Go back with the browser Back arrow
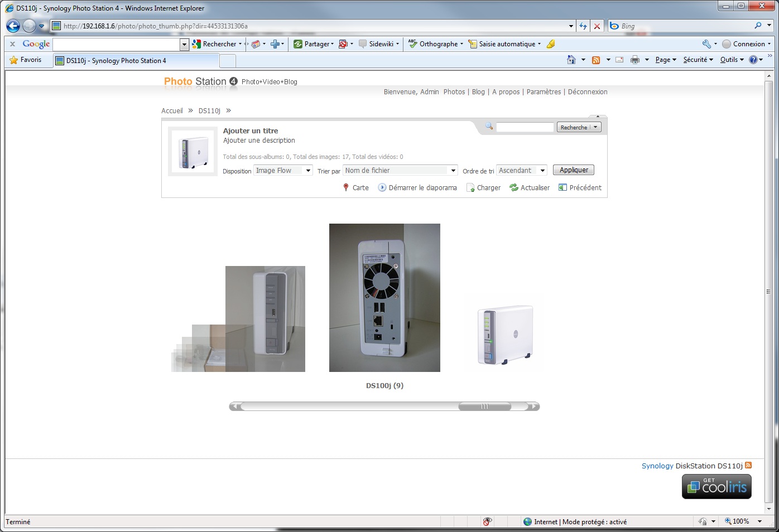This screenshot has width=779, height=532. coord(13,26)
